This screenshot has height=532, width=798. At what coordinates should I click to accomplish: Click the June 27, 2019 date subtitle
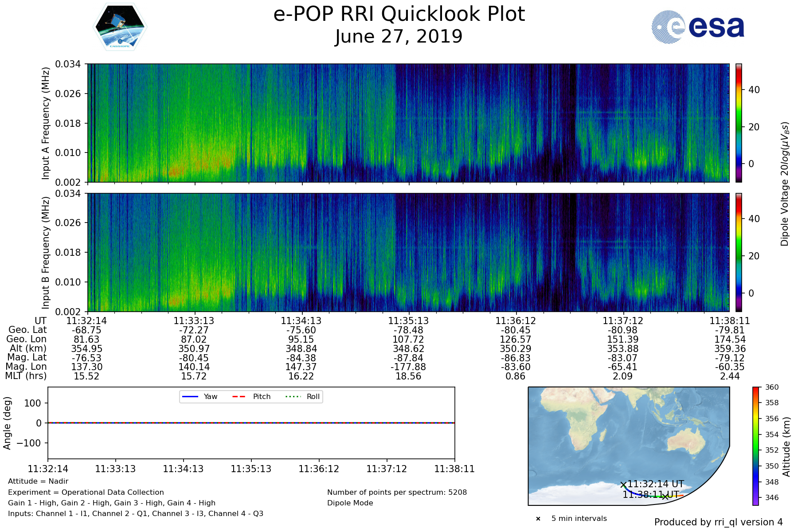399,36
